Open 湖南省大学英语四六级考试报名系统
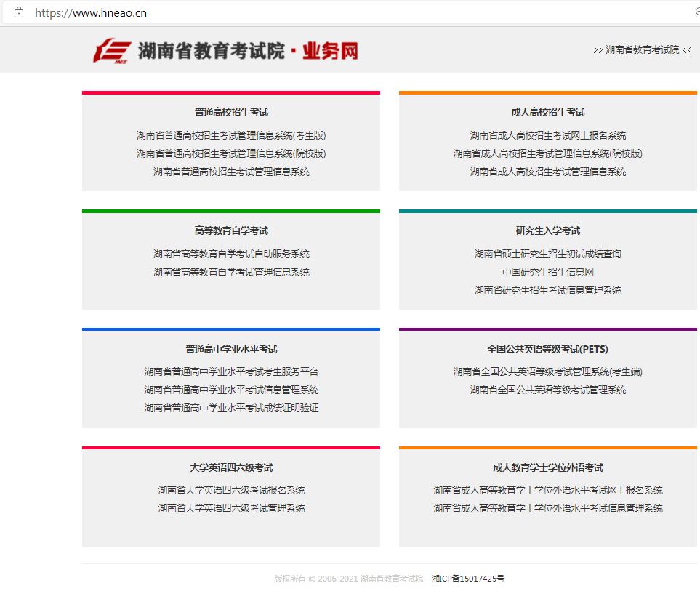The height and width of the screenshot is (599, 700). (x=231, y=491)
